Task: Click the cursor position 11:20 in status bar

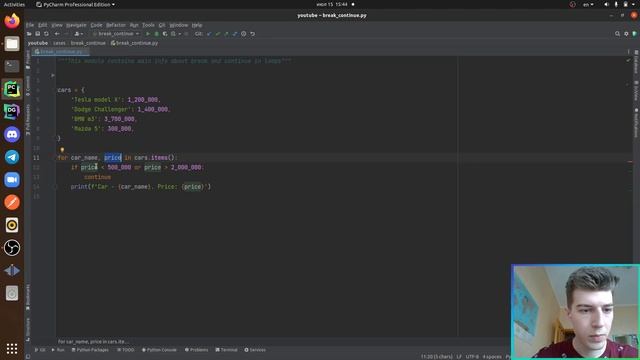Action: [x=436, y=357]
